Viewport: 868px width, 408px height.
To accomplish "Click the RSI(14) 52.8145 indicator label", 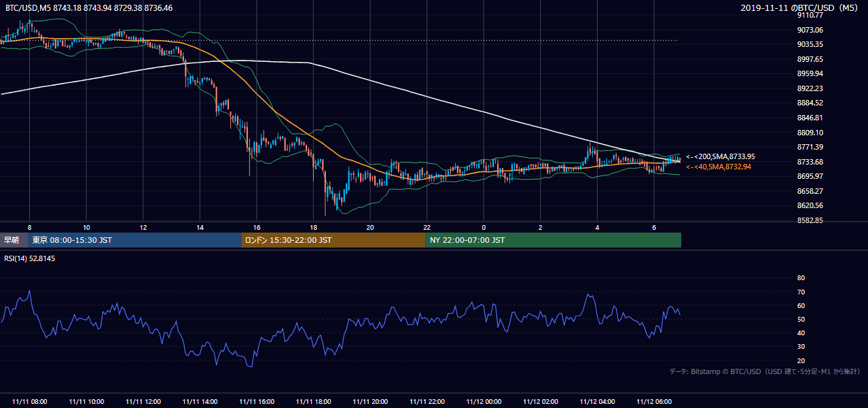I will [30, 258].
